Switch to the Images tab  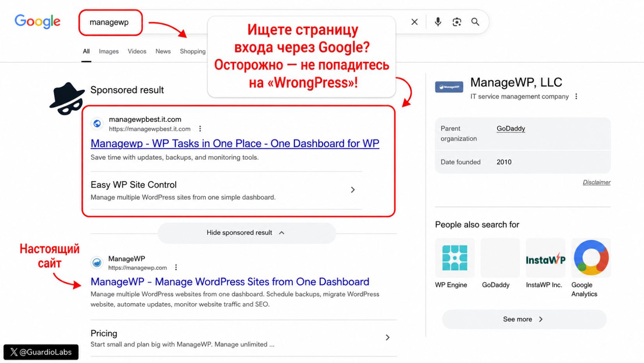click(x=109, y=51)
